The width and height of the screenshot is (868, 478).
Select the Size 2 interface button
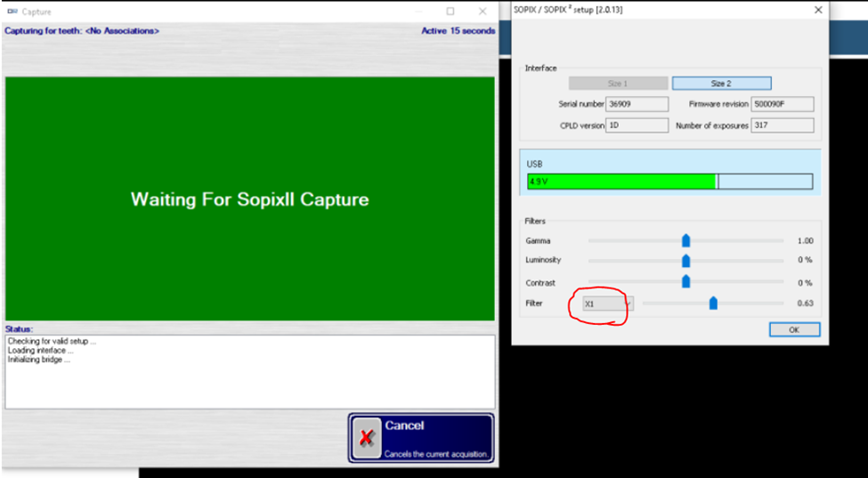click(721, 84)
